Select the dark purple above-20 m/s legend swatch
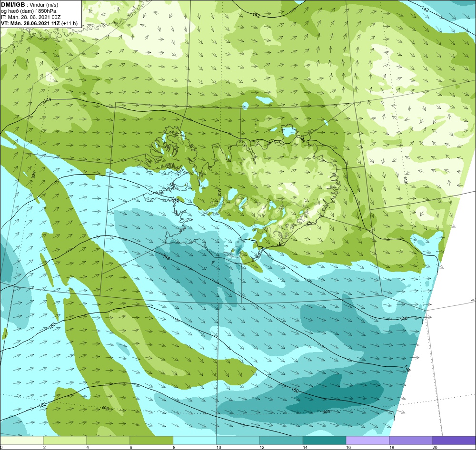Viewport: 476px width, 450px height. tap(454, 440)
